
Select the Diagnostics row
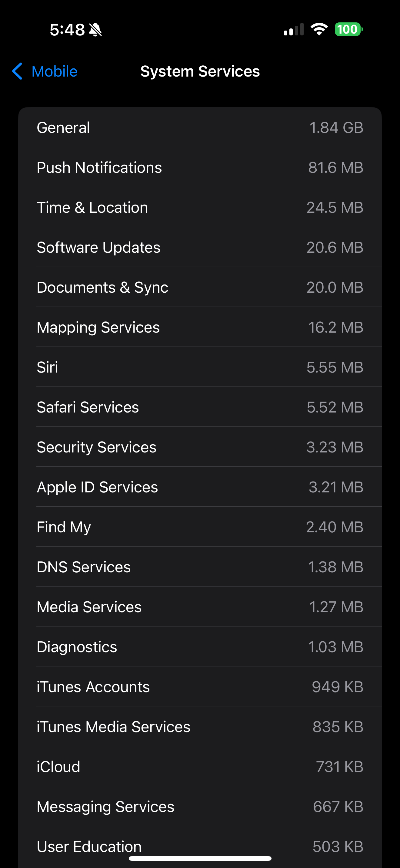pos(200,647)
